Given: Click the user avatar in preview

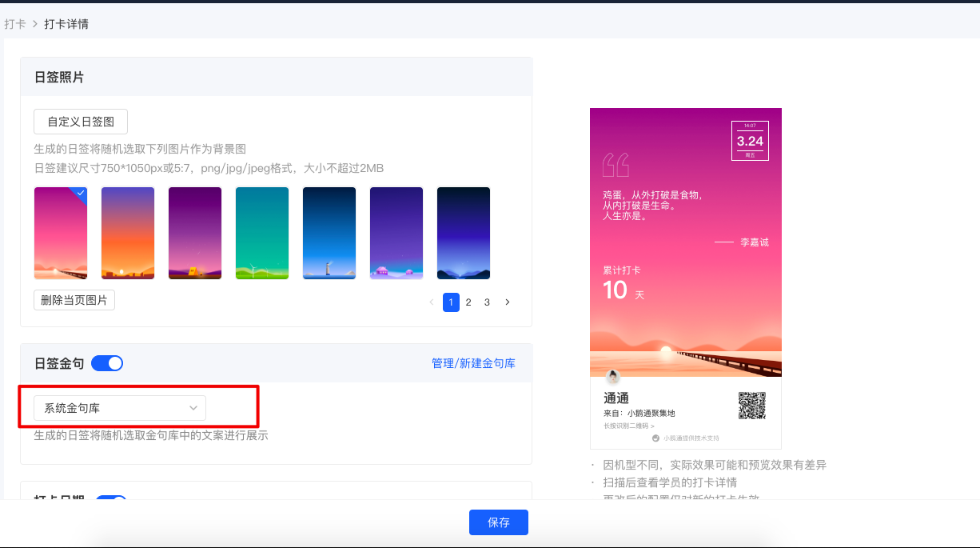Looking at the screenshot, I should [x=613, y=376].
